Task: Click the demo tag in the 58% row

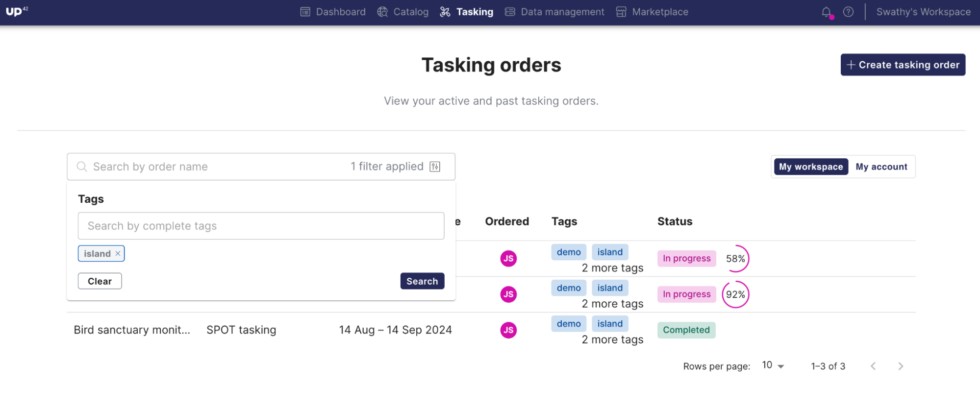Action: click(569, 252)
